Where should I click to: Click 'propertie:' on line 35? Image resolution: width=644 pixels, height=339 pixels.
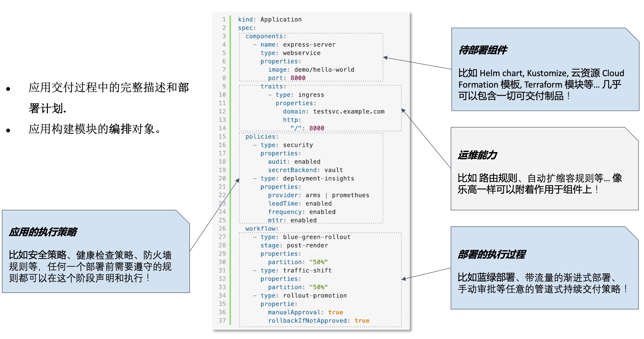tap(279, 304)
